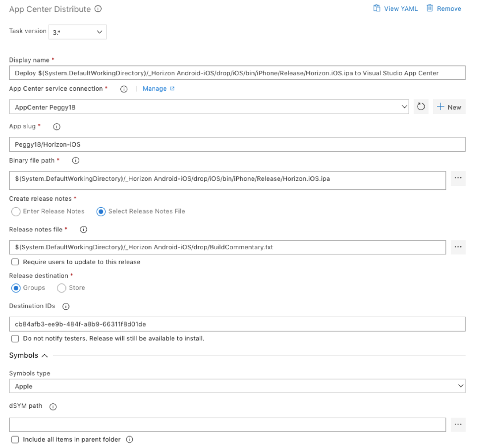
Task: Click the empty dSYM path input field
Action: pyautogui.click(x=227, y=425)
